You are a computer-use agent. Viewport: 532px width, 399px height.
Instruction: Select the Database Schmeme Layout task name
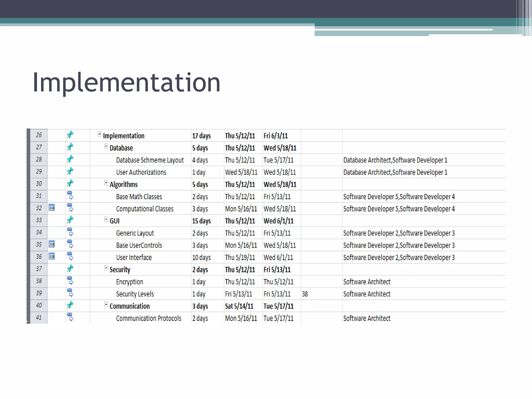click(150, 160)
